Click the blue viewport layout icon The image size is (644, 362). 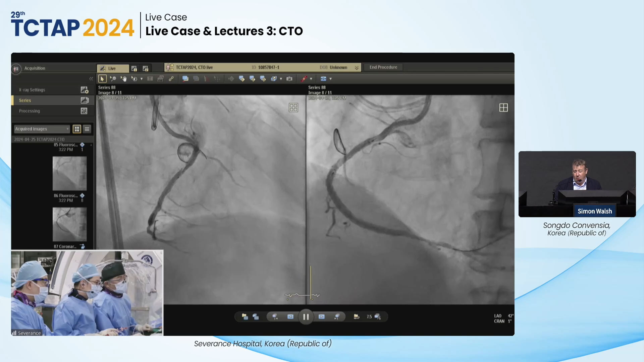[323, 79]
